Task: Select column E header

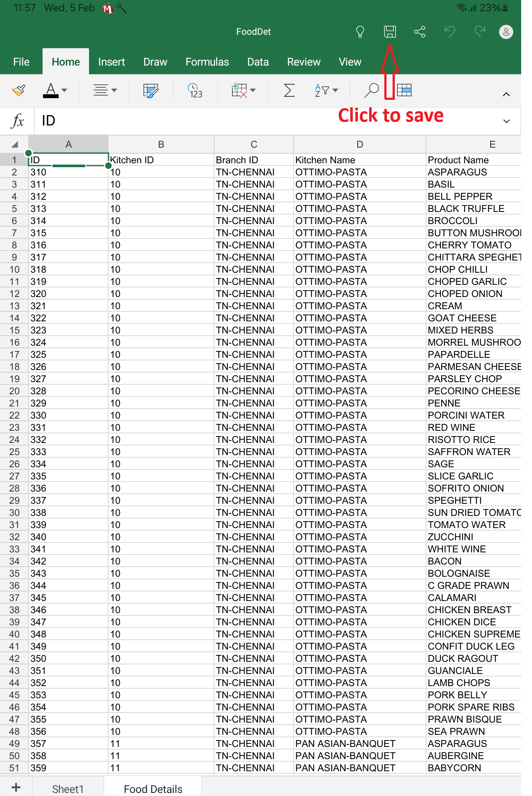Action: click(x=474, y=144)
